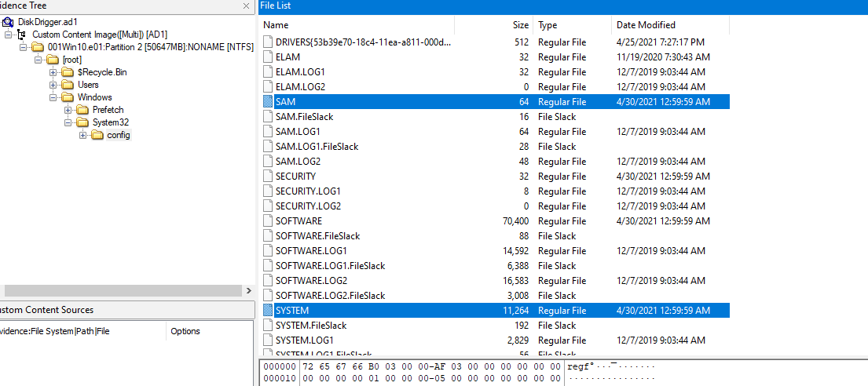
Task: Click the ELAM file icon
Action: [x=269, y=57]
